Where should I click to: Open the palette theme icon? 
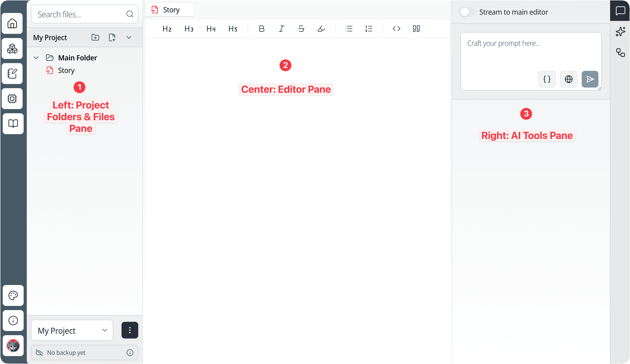point(13,295)
